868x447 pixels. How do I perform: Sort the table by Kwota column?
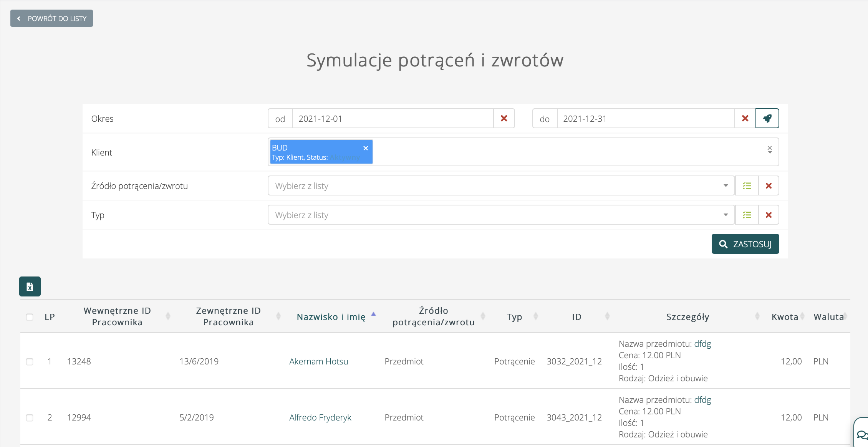[785, 317]
